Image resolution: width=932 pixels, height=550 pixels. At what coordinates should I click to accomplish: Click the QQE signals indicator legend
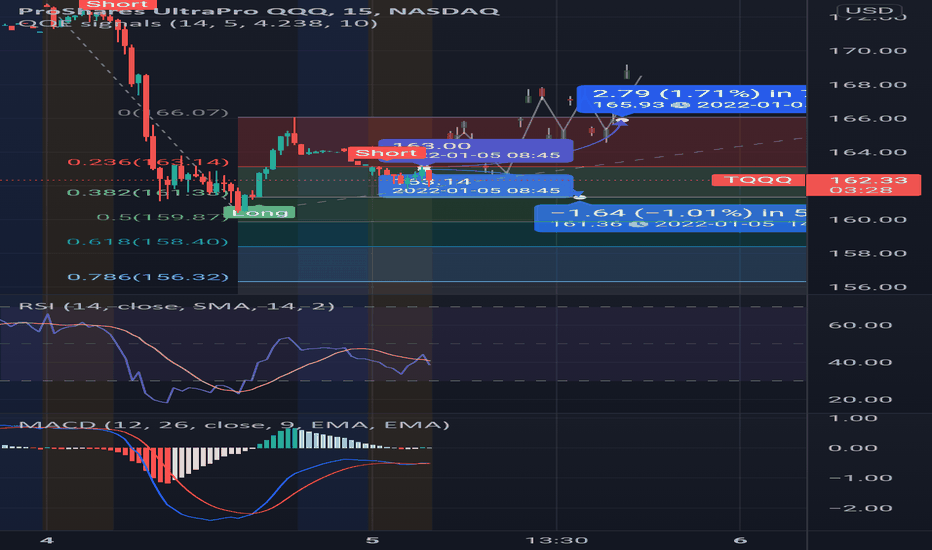[198, 24]
